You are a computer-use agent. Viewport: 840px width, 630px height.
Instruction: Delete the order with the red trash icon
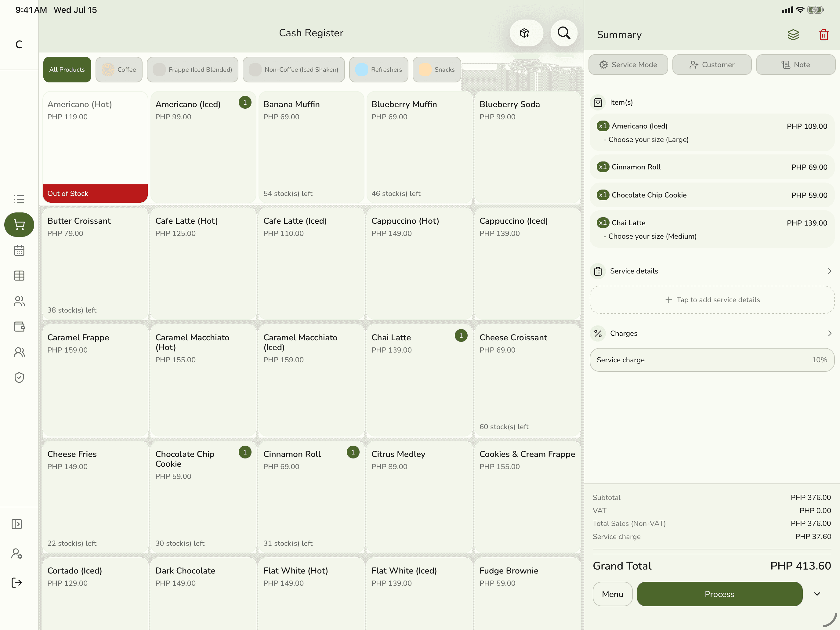pyautogui.click(x=823, y=35)
